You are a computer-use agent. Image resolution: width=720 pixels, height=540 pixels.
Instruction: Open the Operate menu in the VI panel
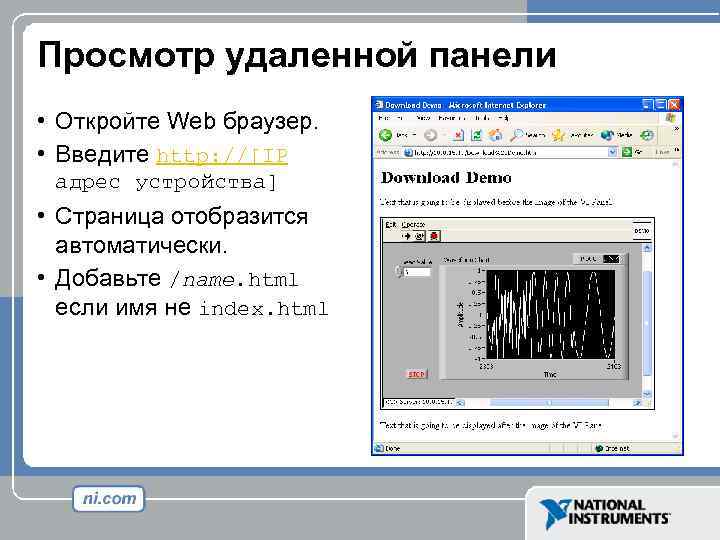point(413,224)
